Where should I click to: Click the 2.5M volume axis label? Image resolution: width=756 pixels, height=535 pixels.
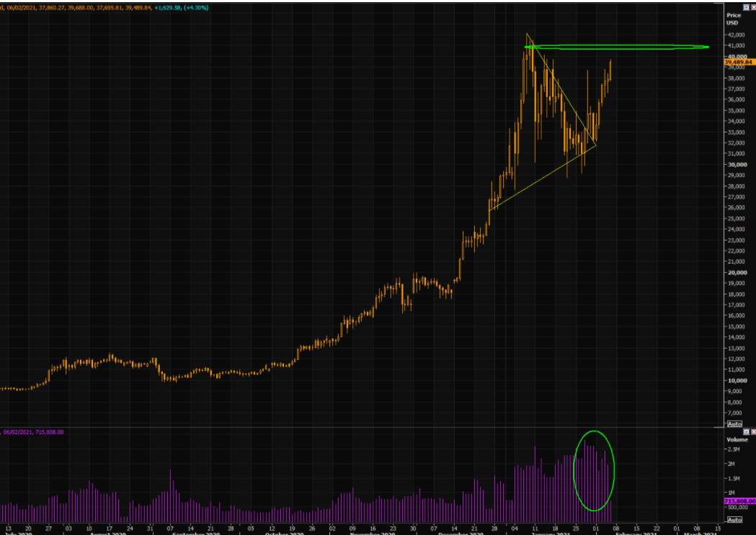click(x=734, y=449)
